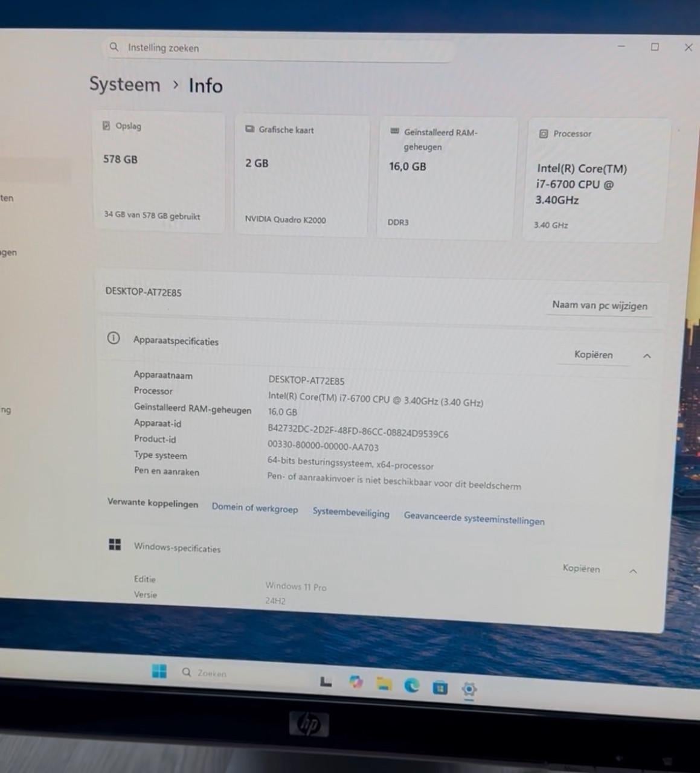700x773 pixels.
Task: Select the Info breadcrumb label
Action: coord(205,85)
